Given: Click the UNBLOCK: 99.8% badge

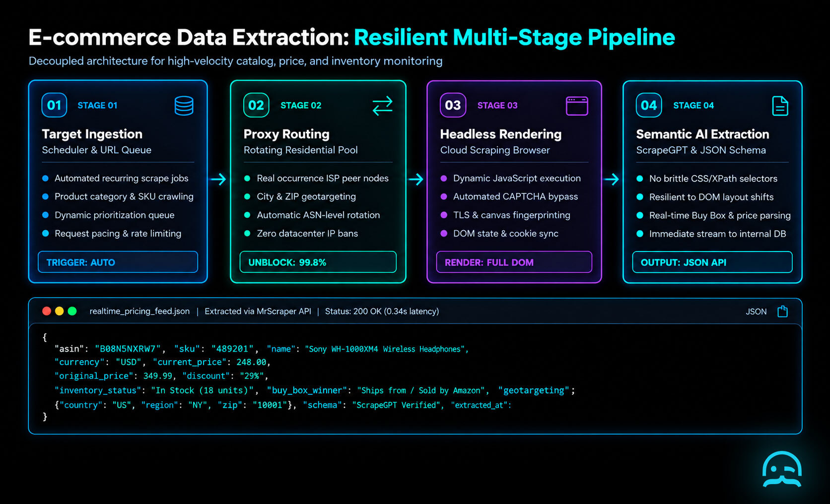Looking at the screenshot, I should tap(318, 262).
